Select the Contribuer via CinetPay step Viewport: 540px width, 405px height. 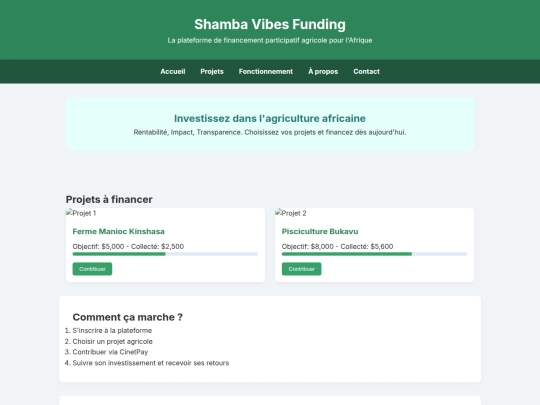110,352
